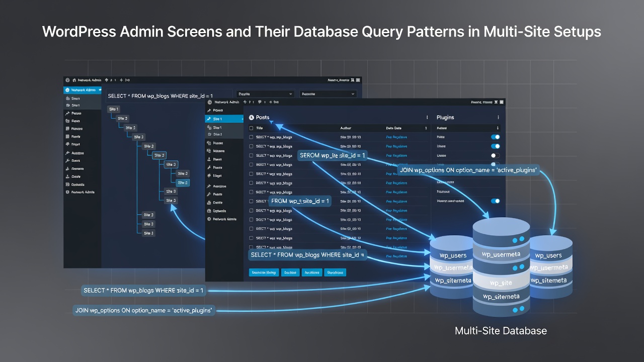Disable the first plugin toggle in Plugins panel
This screenshot has height=362, width=644.
[495, 137]
